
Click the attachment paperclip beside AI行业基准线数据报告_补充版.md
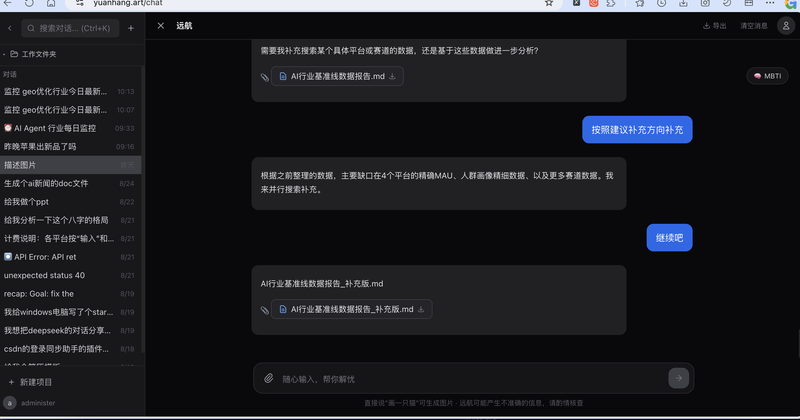click(264, 310)
